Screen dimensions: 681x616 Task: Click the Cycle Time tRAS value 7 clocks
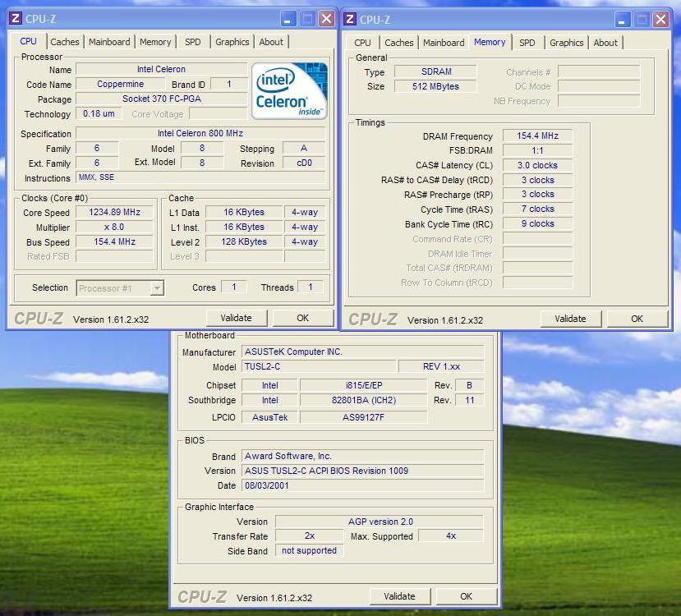coord(538,209)
